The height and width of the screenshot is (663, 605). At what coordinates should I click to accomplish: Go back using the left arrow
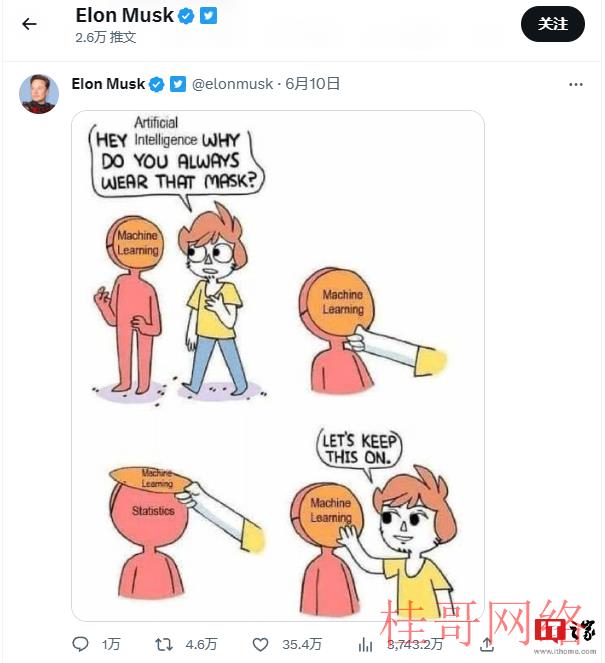29,24
